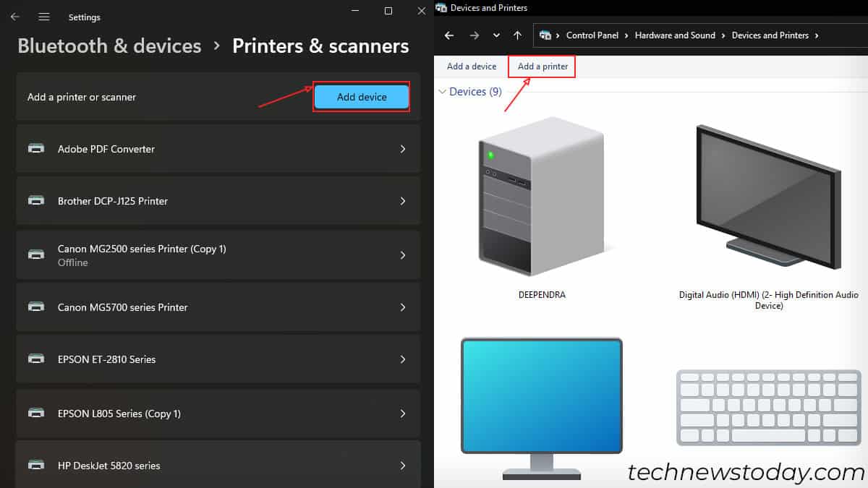Click the Settings back arrow icon

15,17
